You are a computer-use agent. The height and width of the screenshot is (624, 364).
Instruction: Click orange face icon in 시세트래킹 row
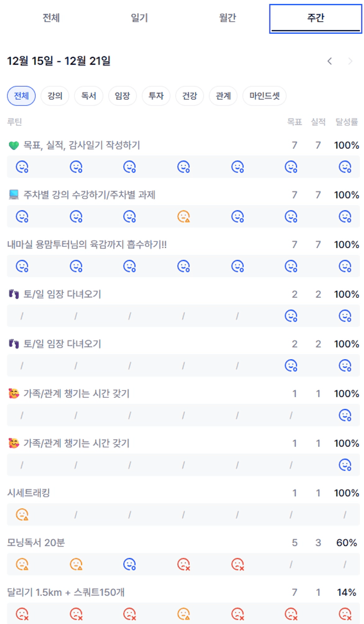click(22, 514)
